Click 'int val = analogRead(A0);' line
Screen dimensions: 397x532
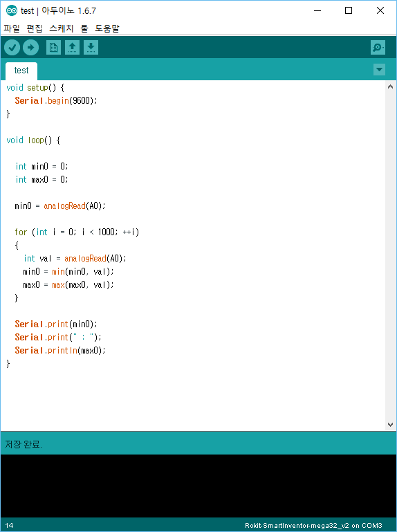[x=75, y=259]
